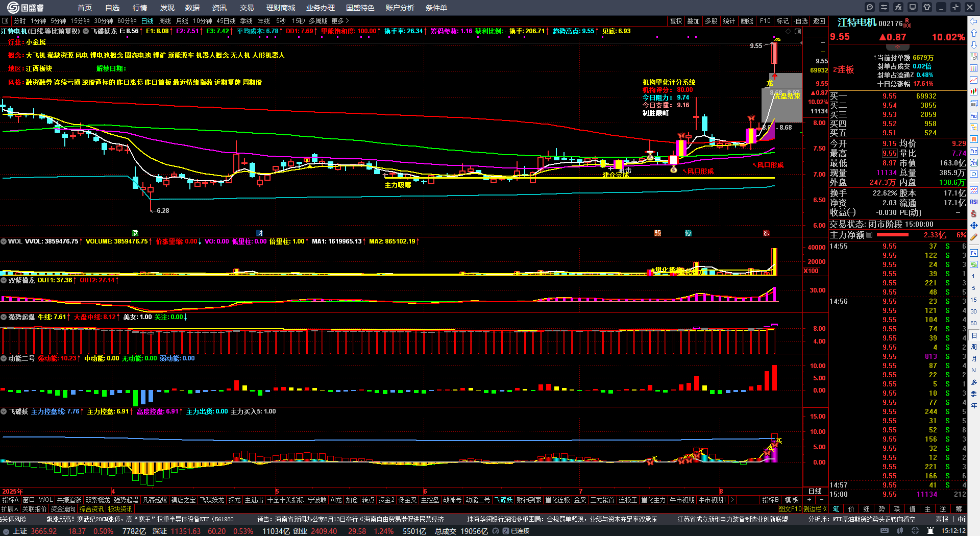This screenshot has height=536, width=980.
Task: Open the 账户分析 menu
Action: (400, 8)
